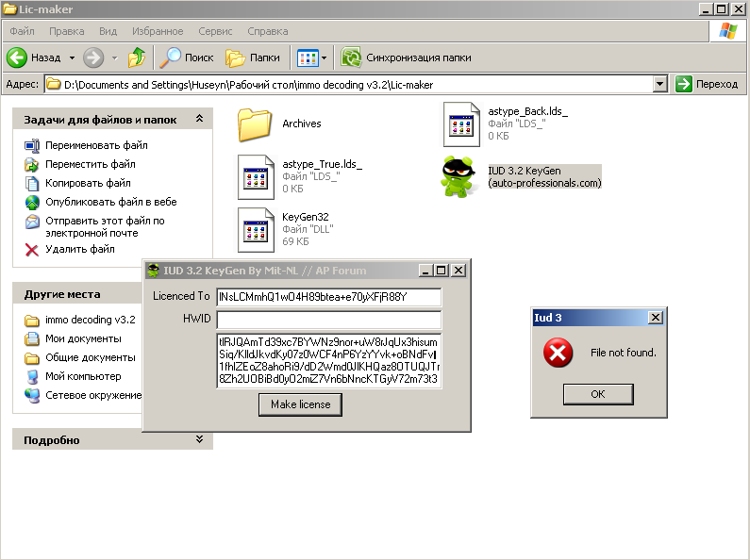
Task: Click the Переход go button
Action: point(707,84)
